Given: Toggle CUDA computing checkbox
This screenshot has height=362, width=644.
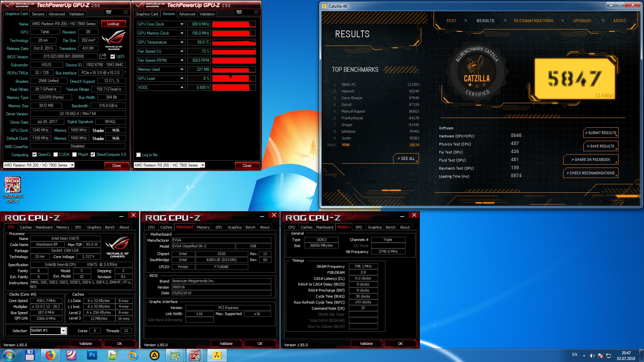Looking at the screenshot, I should pyautogui.click(x=55, y=155).
